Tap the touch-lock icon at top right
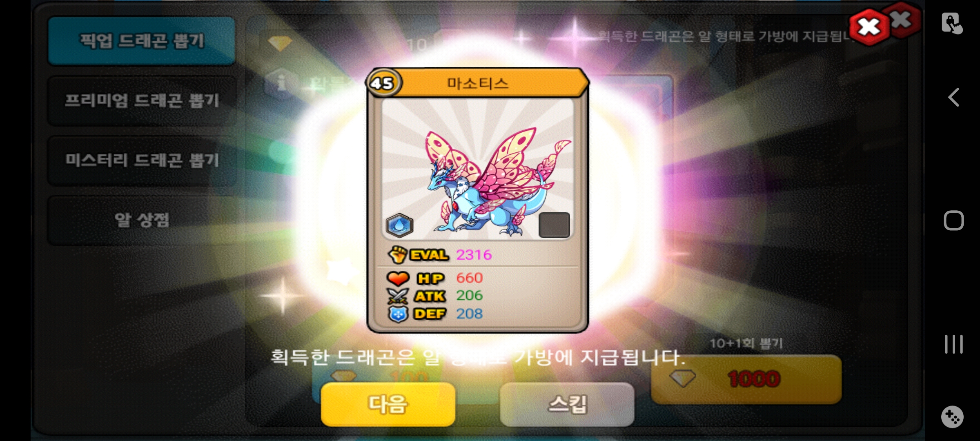The height and width of the screenshot is (441, 980). click(x=952, y=23)
